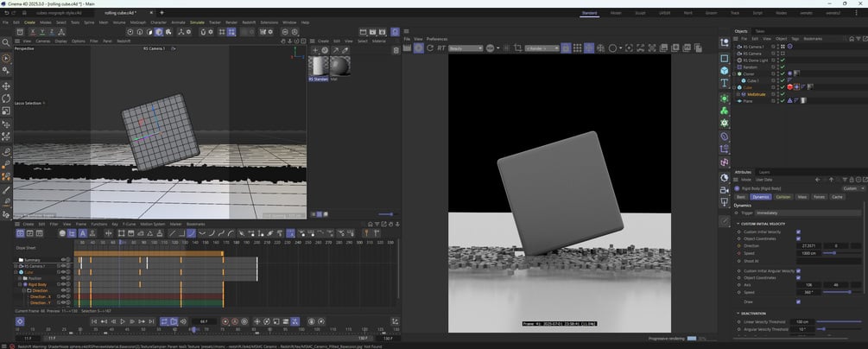868x349 pixels.
Task: Switch to the Nodes layout
Action: pos(781,13)
